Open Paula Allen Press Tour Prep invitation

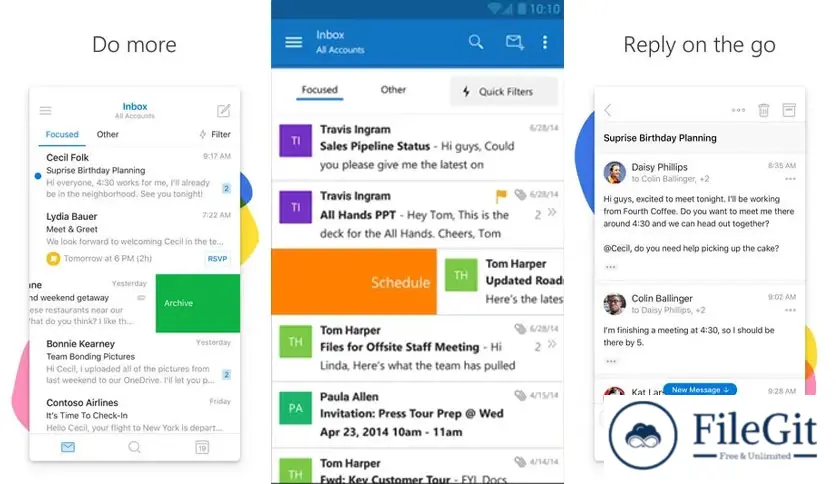pos(417,414)
